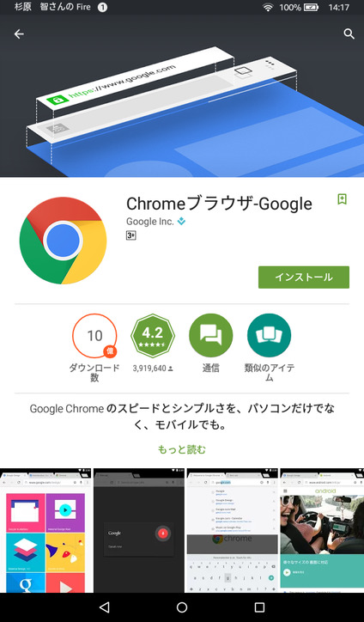
Task: Click the green インストール button
Action: (x=304, y=277)
